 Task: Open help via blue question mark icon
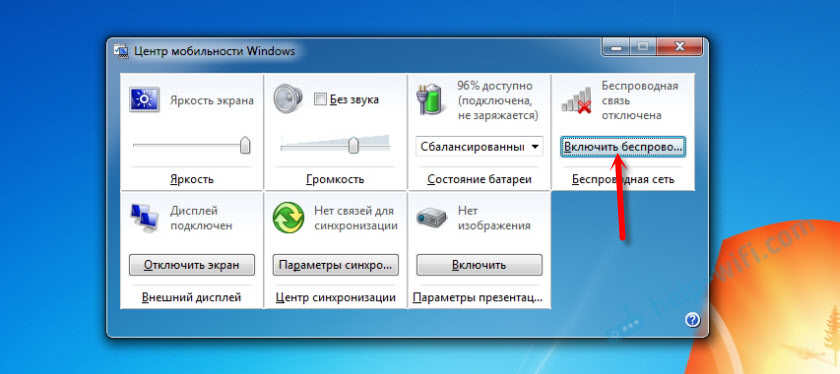coord(692,320)
